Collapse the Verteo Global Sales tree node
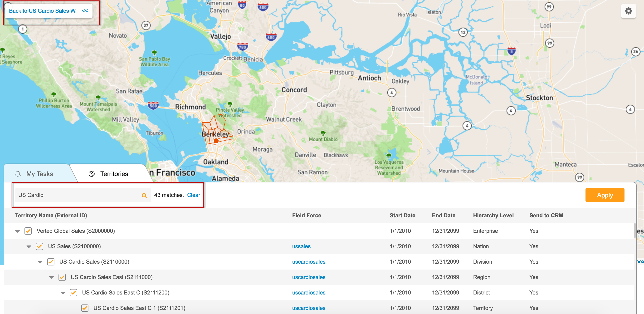The image size is (644, 314). (x=17, y=231)
